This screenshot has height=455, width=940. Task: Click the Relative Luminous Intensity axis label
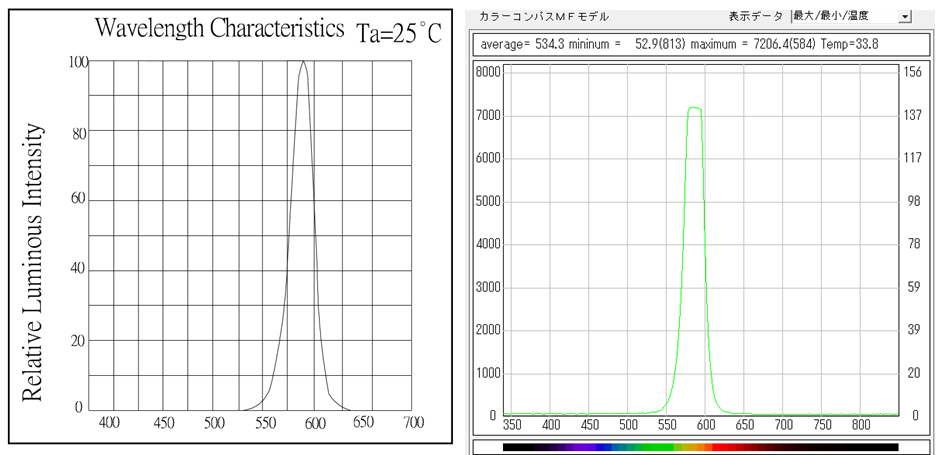pyautogui.click(x=33, y=263)
